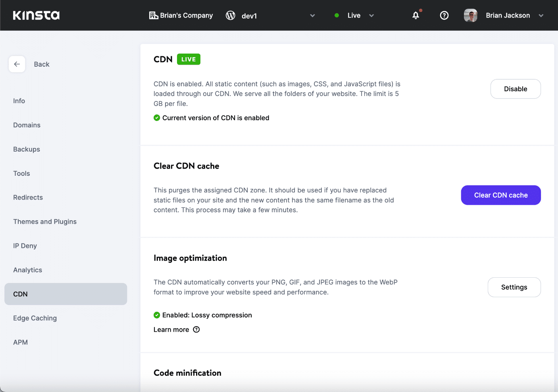
Task: Open notifications via the bell icon
Action: pos(416,15)
